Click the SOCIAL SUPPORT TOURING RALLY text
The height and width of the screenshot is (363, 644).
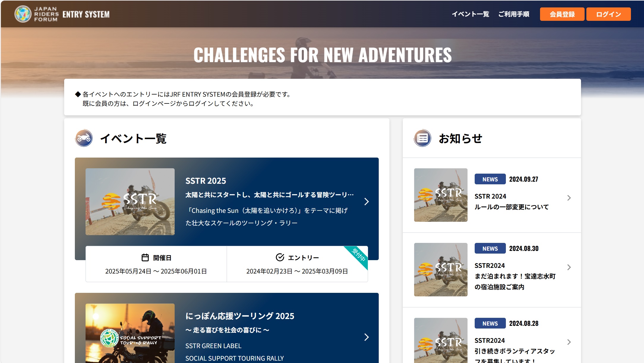click(234, 358)
